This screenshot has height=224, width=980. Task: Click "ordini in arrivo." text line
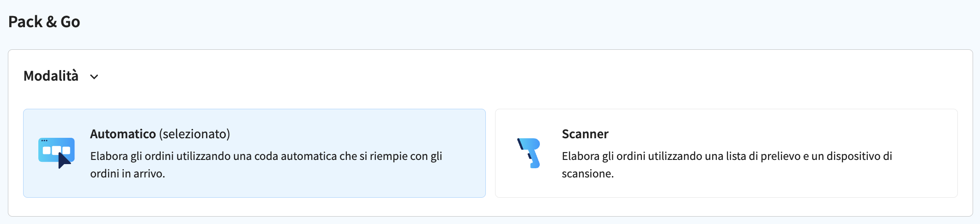[127, 174]
